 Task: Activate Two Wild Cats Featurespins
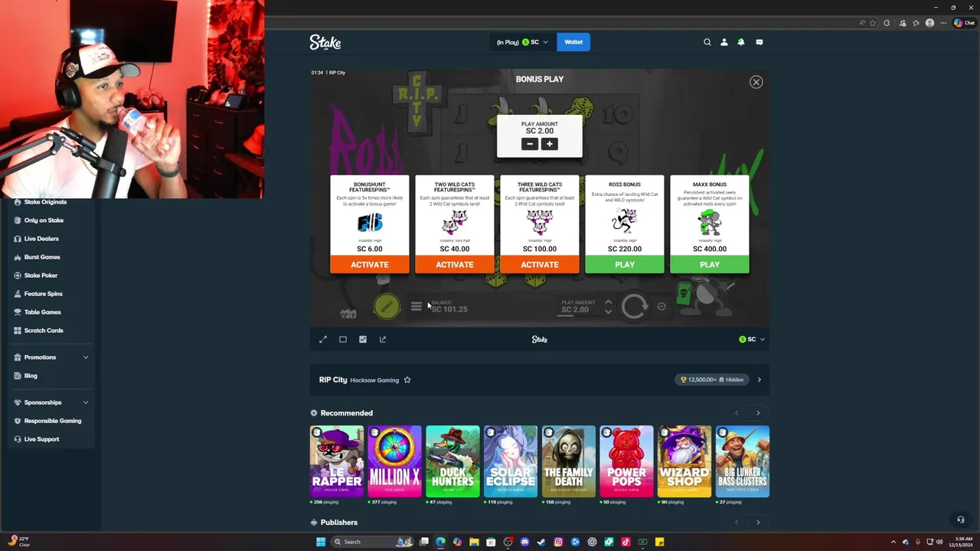pyautogui.click(x=455, y=265)
